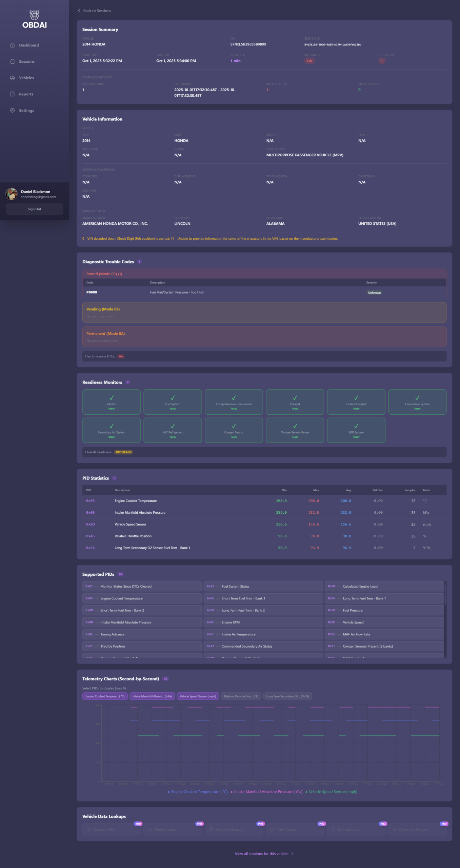The width and height of the screenshot is (460, 868).
Task: Click the Vehicles truck icon
Action: (13, 78)
